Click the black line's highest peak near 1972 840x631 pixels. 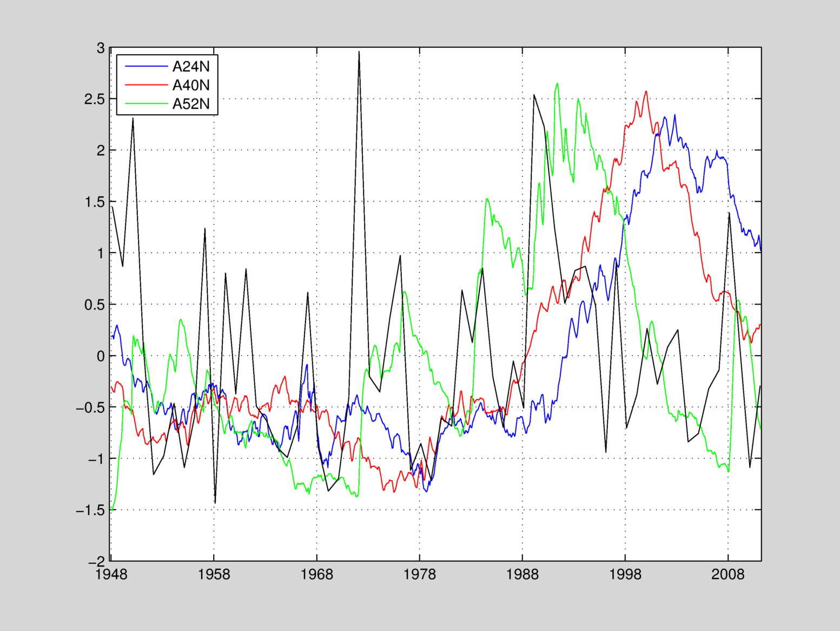point(359,52)
